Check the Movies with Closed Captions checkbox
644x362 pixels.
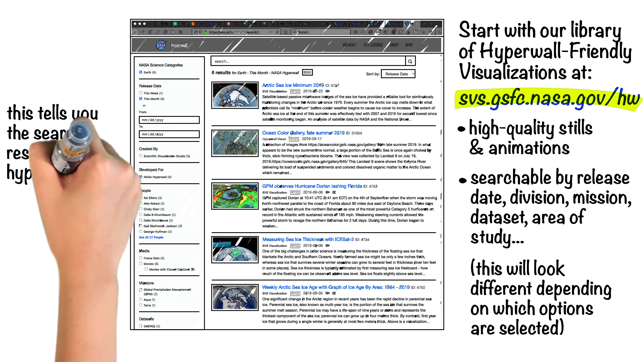pos(146,269)
